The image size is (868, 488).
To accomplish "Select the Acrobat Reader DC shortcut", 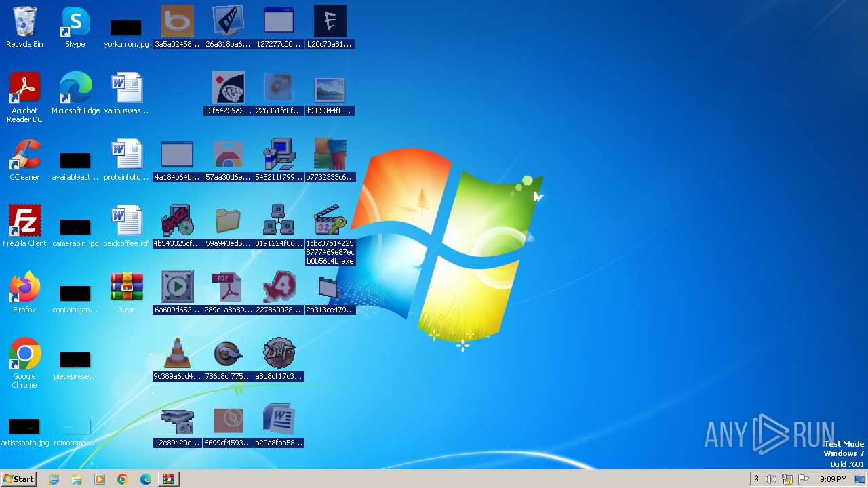I will [24, 88].
